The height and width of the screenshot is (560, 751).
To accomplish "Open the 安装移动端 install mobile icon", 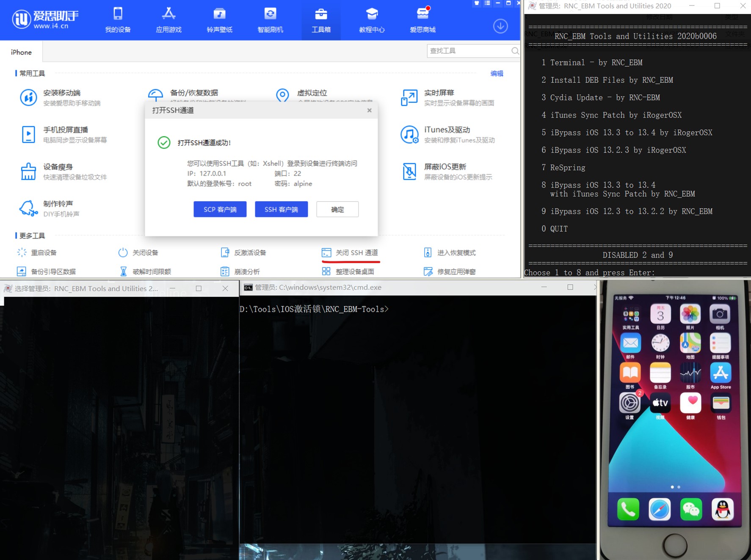I will click(28, 98).
